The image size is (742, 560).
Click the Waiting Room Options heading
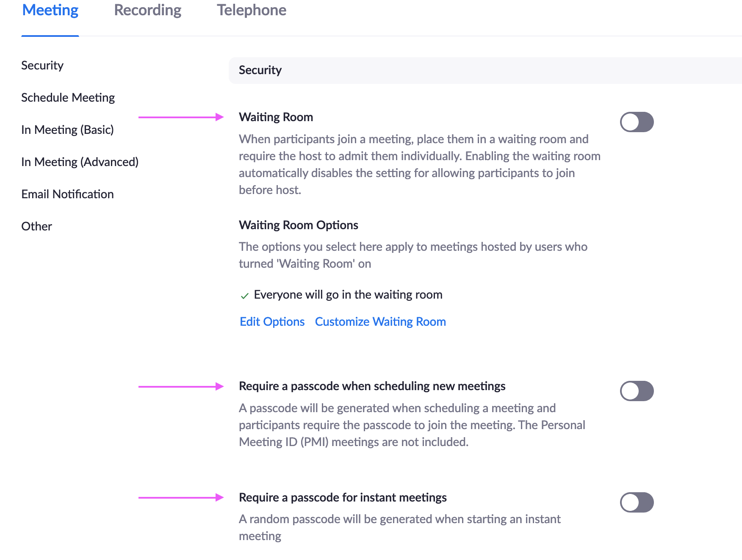(x=298, y=225)
